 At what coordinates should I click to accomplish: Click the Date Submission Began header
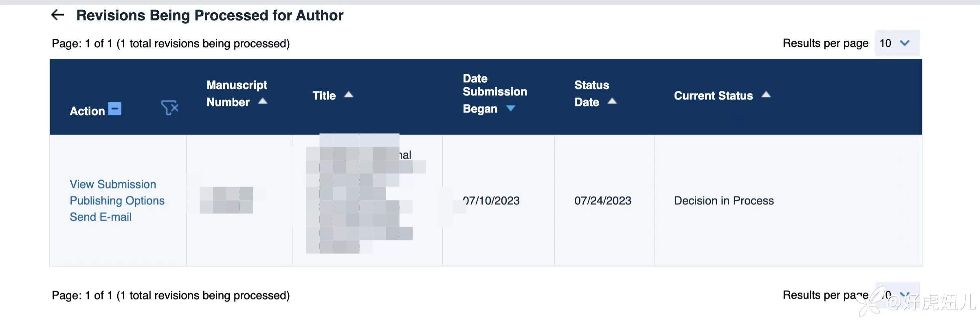[494, 93]
